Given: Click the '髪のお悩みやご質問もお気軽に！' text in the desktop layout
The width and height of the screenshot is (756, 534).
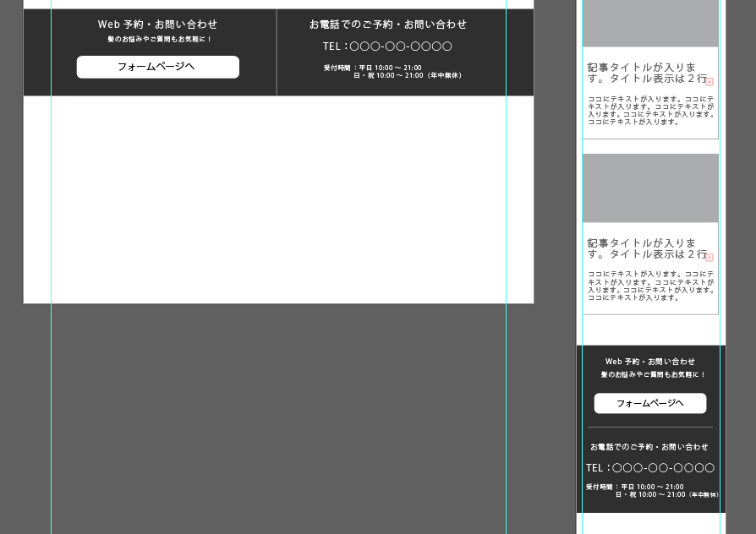Looking at the screenshot, I should click(x=160, y=39).
